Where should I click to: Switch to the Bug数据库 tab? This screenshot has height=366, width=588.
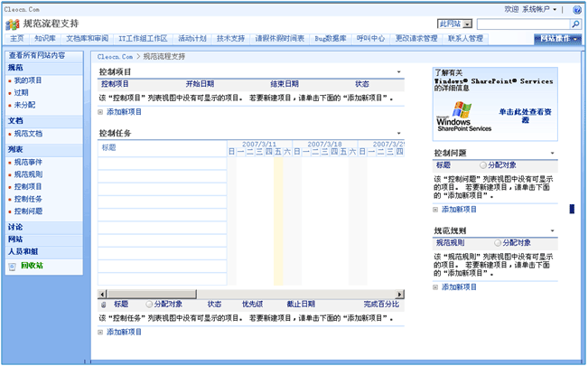coord(331,39)
